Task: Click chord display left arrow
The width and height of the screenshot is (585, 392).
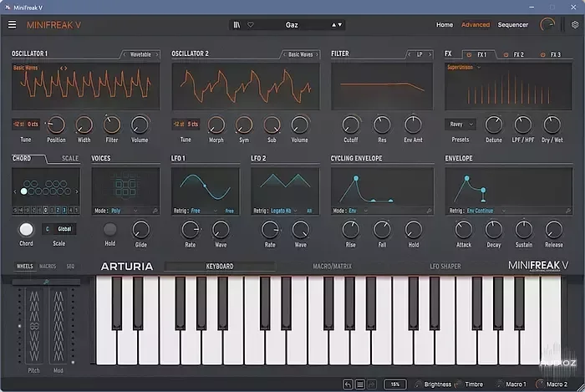Action: pyautogui.click(x=15, y=191)
